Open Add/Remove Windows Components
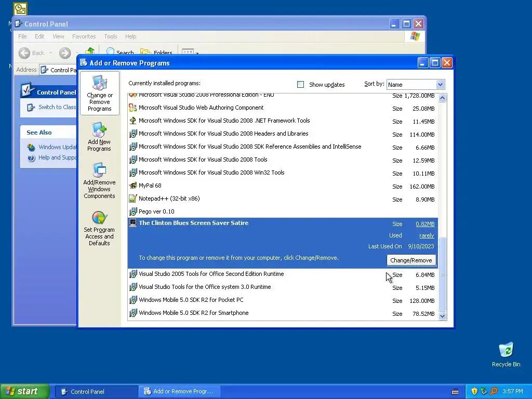This screenshot has width=532, height=399. pos(99,180)
